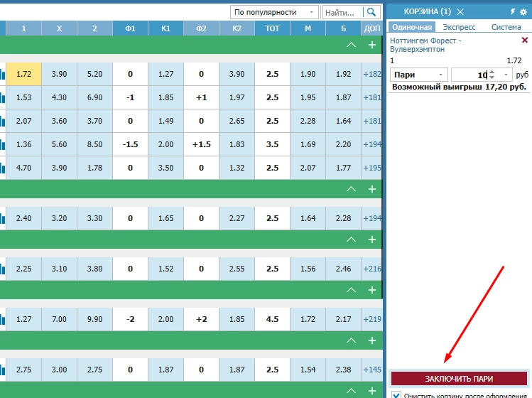Open +145 additional markets
The height and width of the screenshot is (398, 532).
[x=372, y=370]
